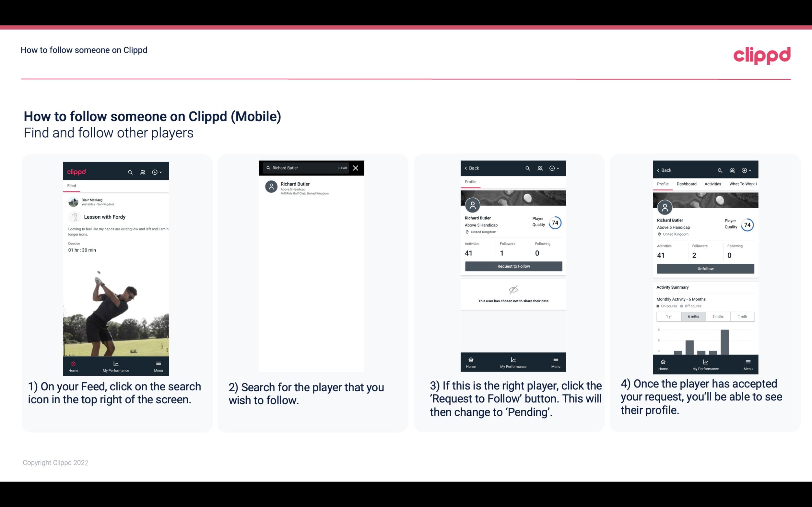The width and height of the screenshot is (812, 507).
Task: Click the clear X icon in search bar
Action: click(356, 167)
